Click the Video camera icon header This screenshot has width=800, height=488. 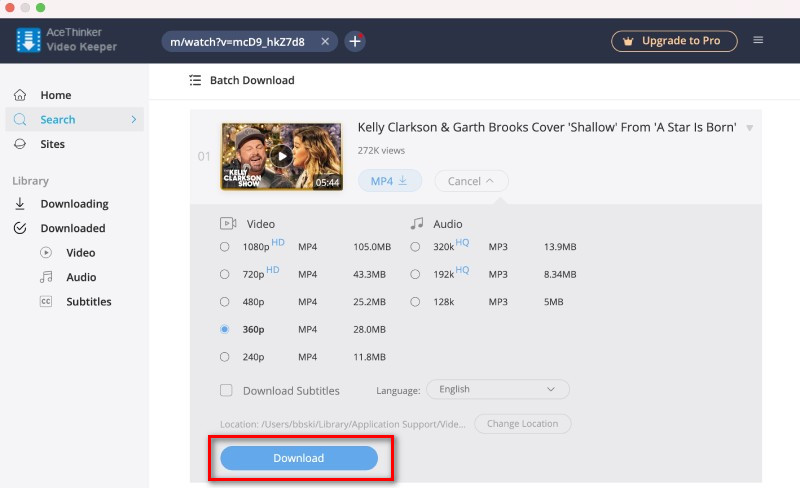coord(228,224)
